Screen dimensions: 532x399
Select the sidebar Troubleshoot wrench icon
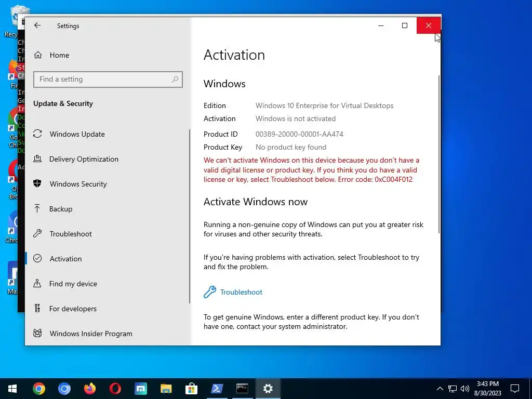pyautogui.click(x=37, y=233)
